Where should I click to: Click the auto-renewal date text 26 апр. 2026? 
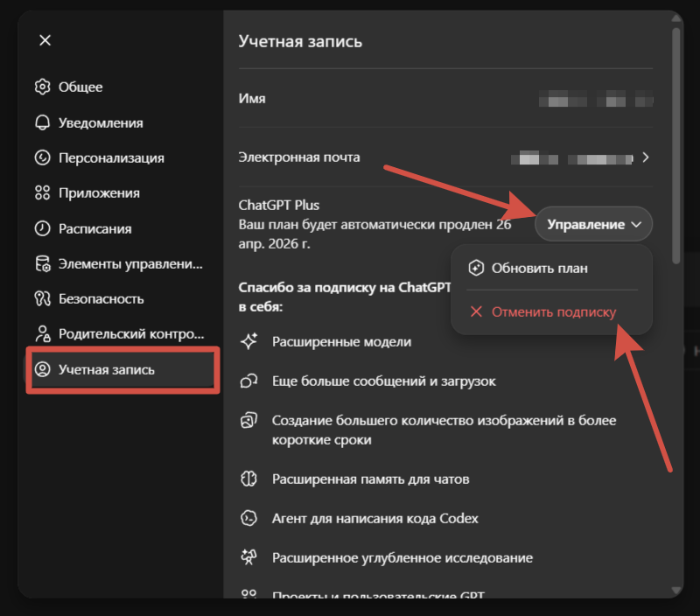[x=374, y=234]
